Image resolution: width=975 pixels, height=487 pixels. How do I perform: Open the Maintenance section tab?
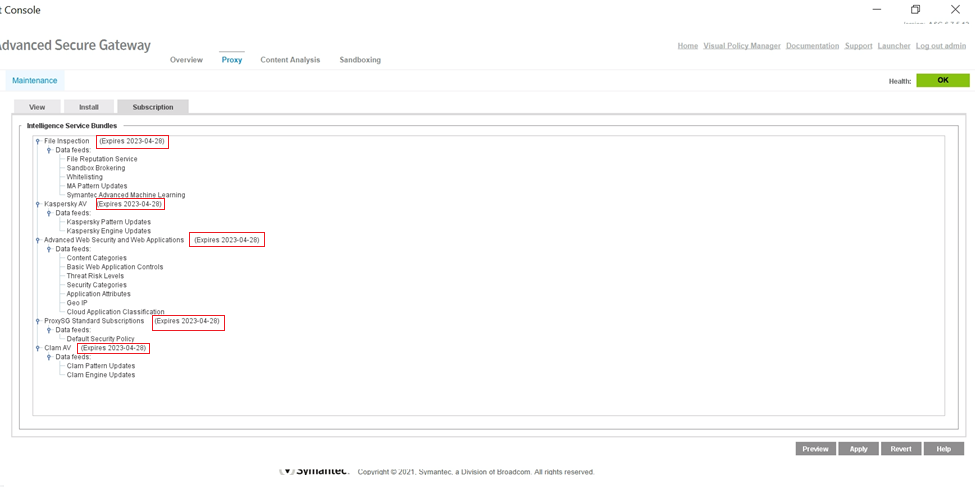point(35,81)
